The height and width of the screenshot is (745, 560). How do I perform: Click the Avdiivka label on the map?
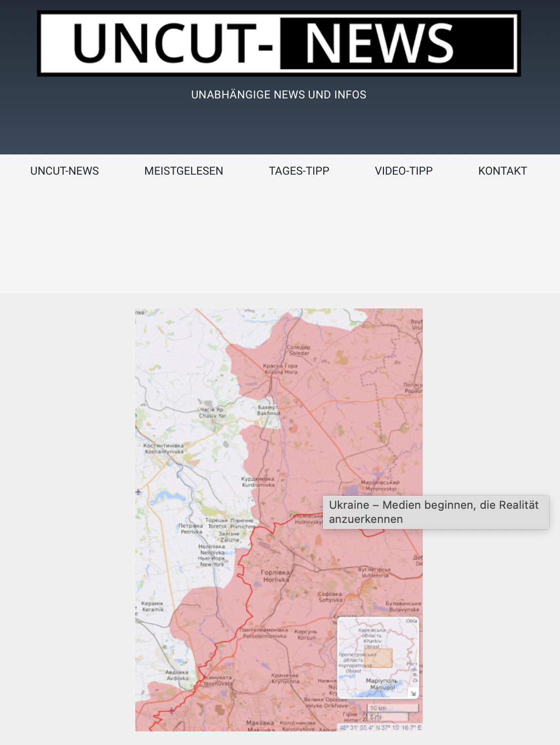[x=177, y=675]
